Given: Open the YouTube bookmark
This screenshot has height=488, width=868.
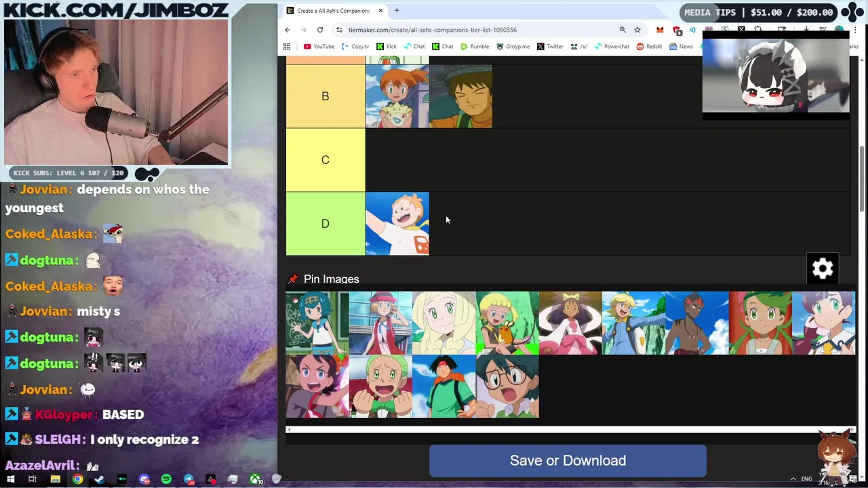Looking at the screenshot, I should click(319, 47).
